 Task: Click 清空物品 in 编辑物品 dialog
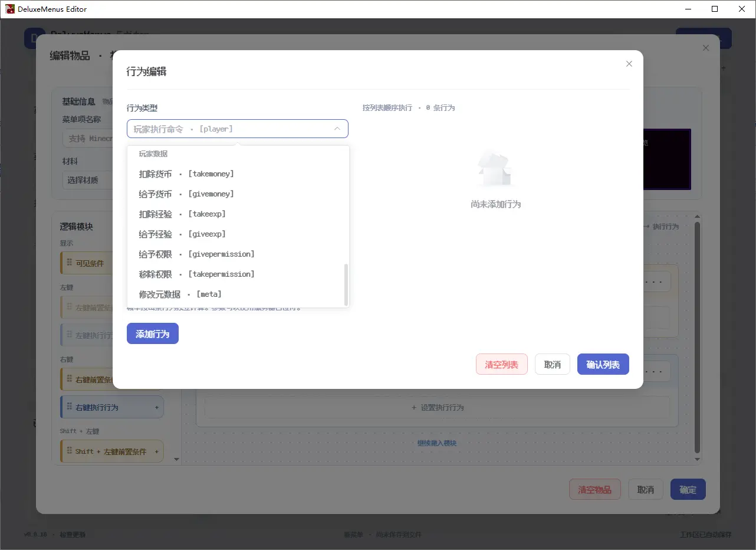tap(595, 490)
